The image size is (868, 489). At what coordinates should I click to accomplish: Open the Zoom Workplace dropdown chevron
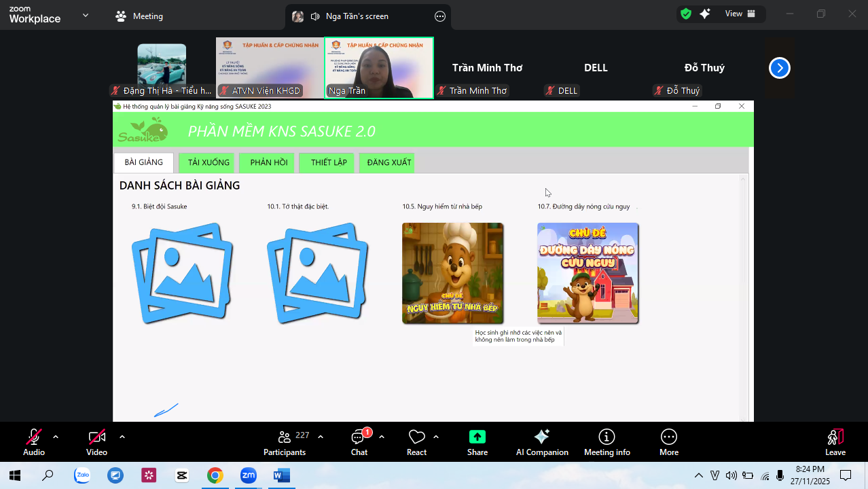pyautogui.click(x=86, y=15)
